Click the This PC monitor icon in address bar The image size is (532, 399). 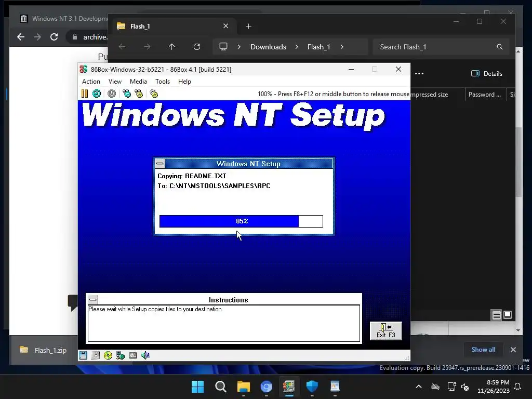point(223,47)
